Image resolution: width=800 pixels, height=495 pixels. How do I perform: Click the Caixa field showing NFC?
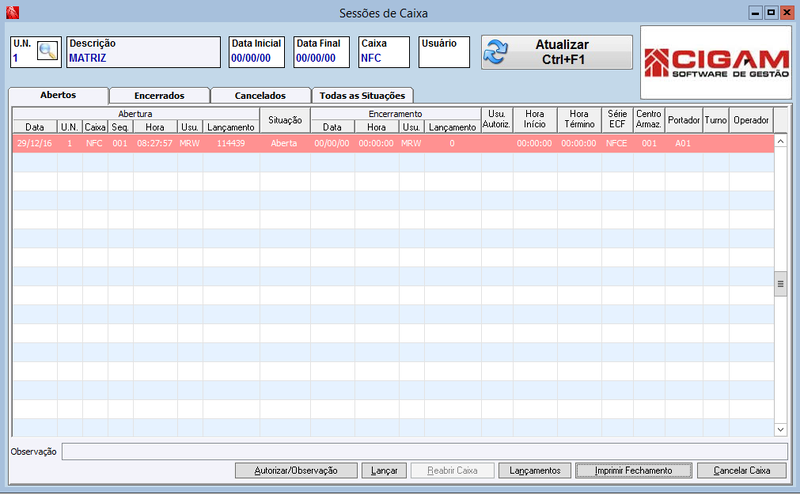pos(384,52)
